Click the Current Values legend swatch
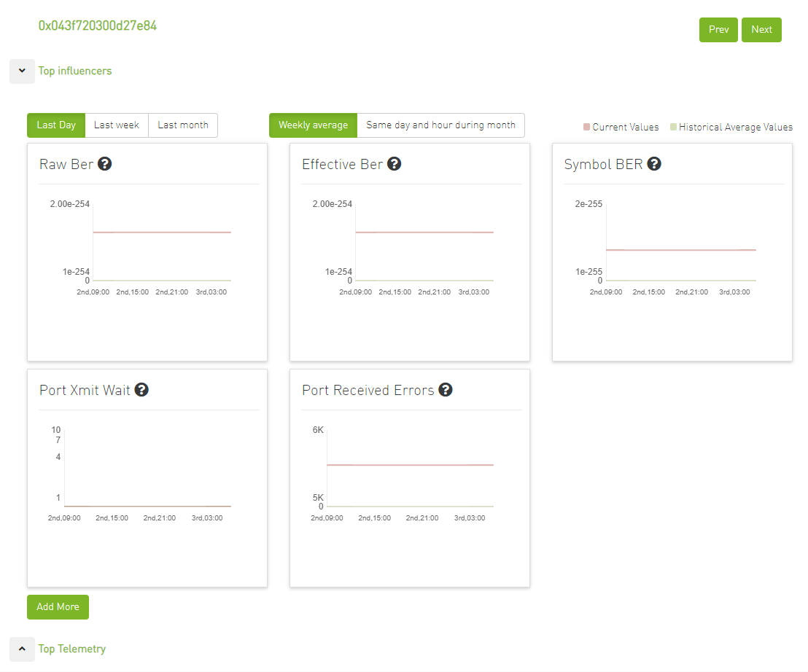The image size is (808, 672). 586,128
